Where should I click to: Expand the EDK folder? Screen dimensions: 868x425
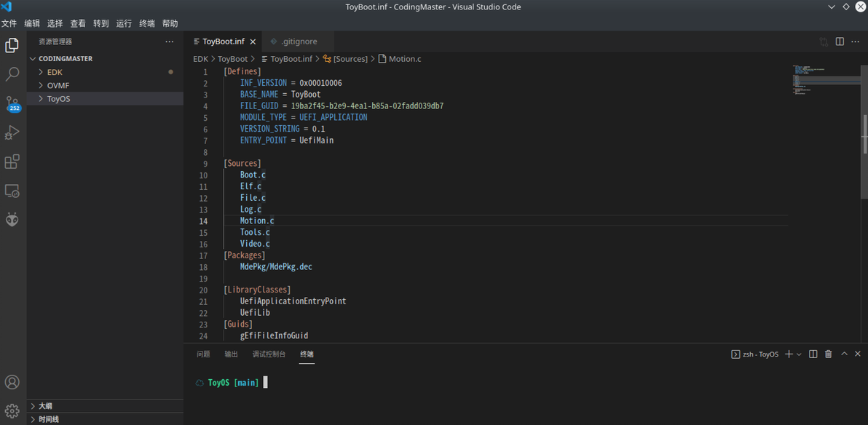[x=55, y=72]
